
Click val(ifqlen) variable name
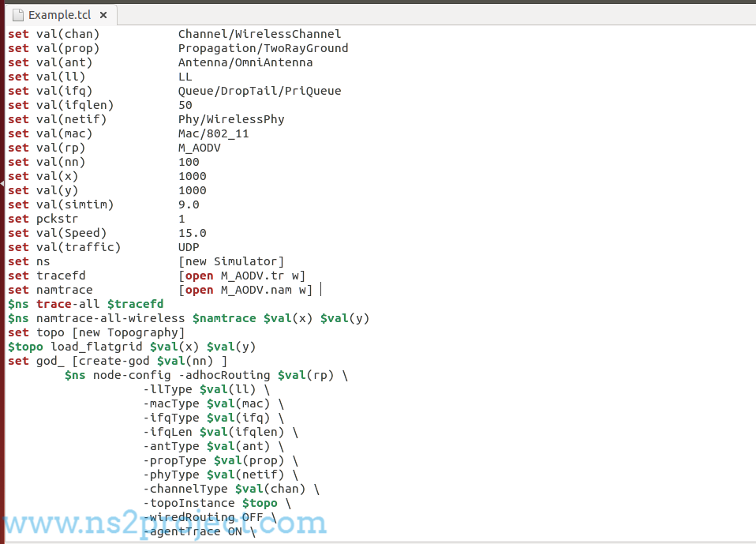(75, 105)
